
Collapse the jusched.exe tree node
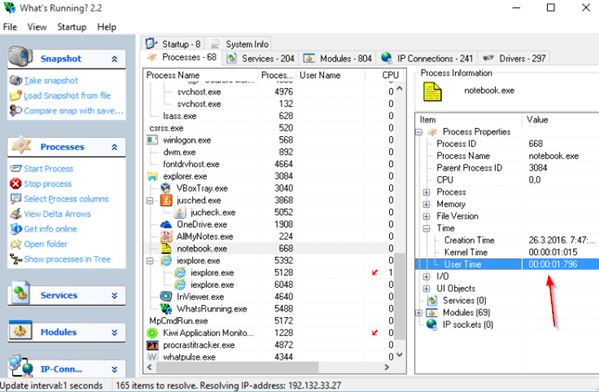click(x=150, y=200)
